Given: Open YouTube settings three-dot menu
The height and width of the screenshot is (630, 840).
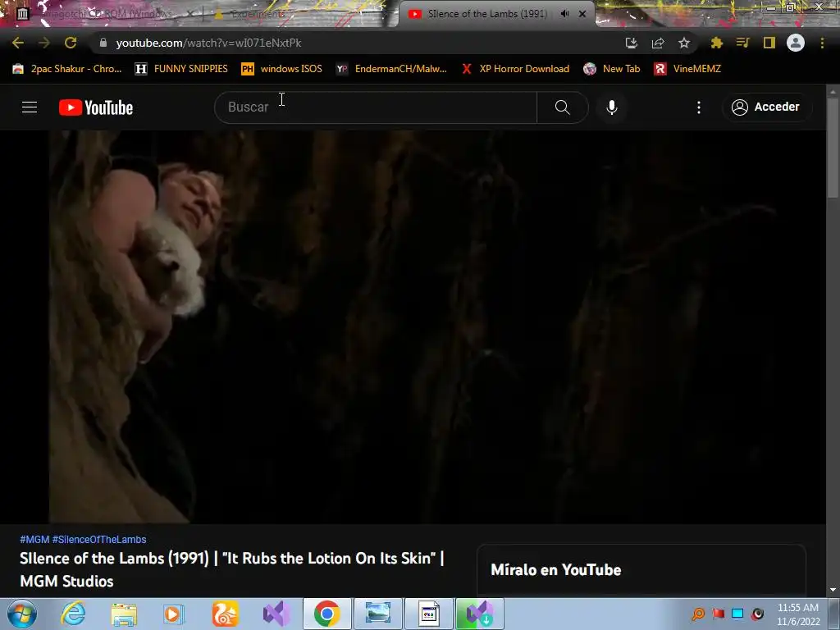Looking at the screenshot, I should point(699,107).
